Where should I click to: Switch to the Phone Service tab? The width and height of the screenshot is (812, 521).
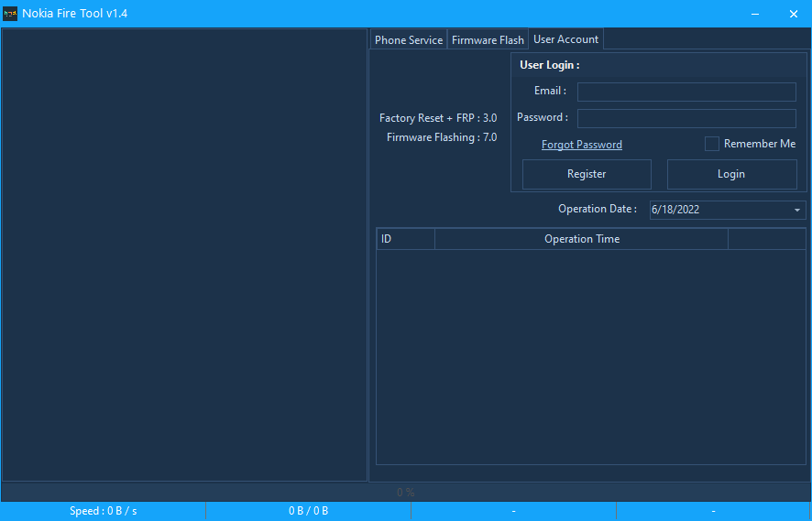point(409,40)
